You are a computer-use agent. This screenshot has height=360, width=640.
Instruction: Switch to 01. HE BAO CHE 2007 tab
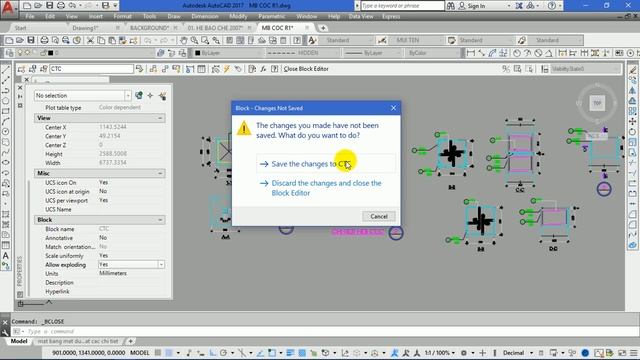[215, 28]
